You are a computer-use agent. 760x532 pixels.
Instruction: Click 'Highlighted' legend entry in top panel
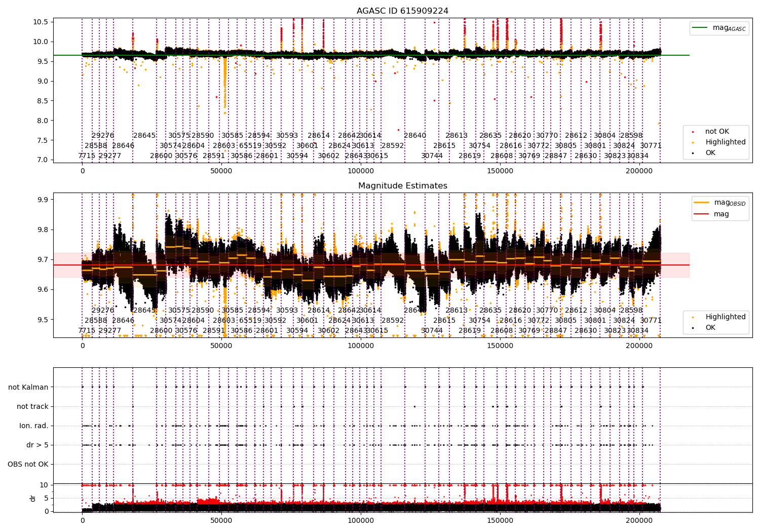pos(726,142)
